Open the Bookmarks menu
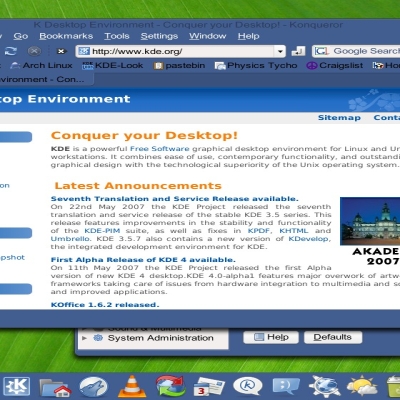 66,36
